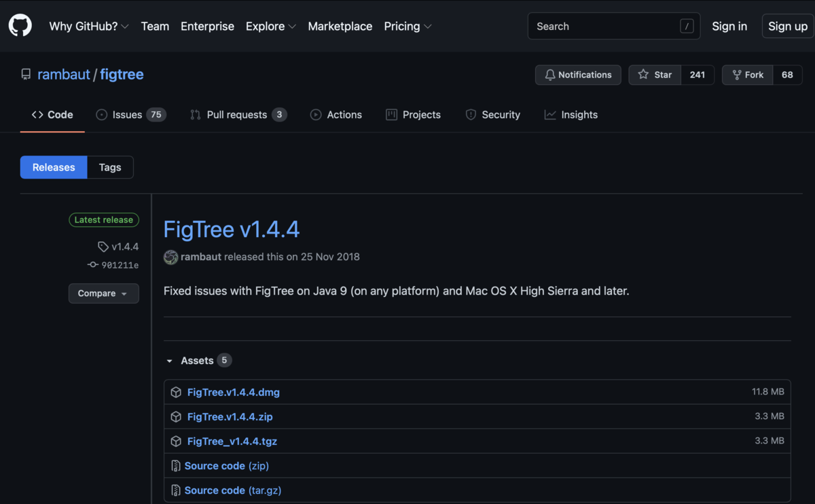The width and height of the screenshot is (815, 504).
Task: Open the Insights tab
Action: pyautogui.click(x=570, y=115)
